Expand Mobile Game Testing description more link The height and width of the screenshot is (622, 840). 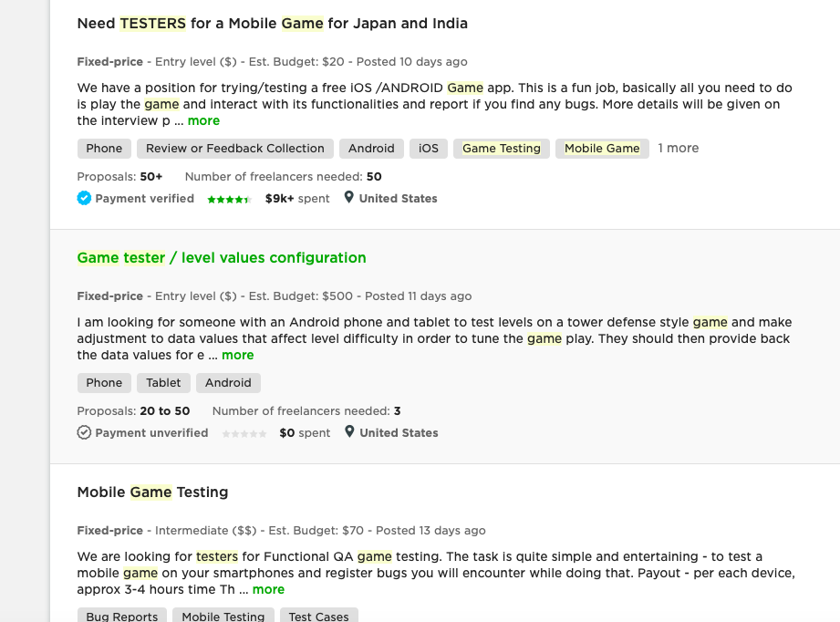pyautogui.click(x=268, y=589)
